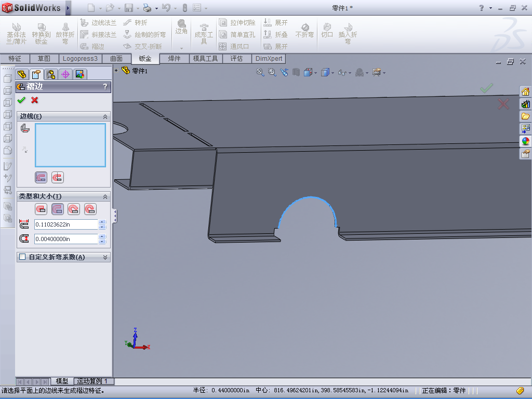The height and width of the screenshot is (399, 532).
Task: Click Zoom to Fit in view toolbar
Action: pos(260,72)
